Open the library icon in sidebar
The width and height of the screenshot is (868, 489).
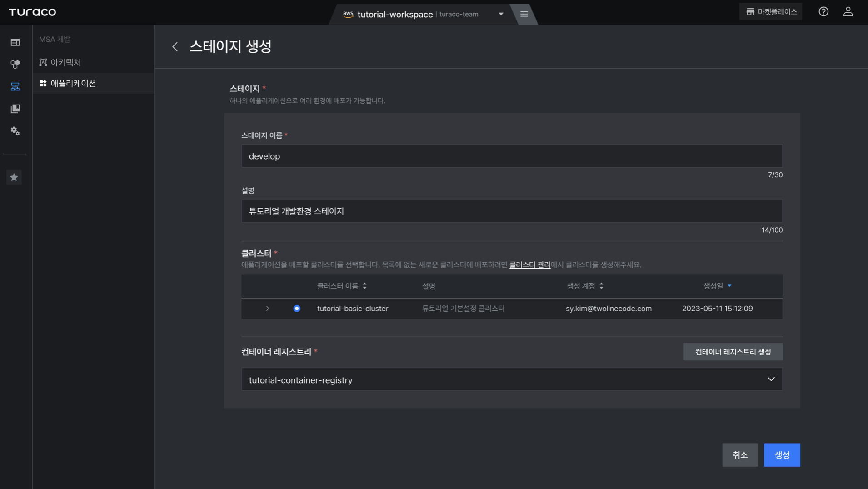coord(15,109)
